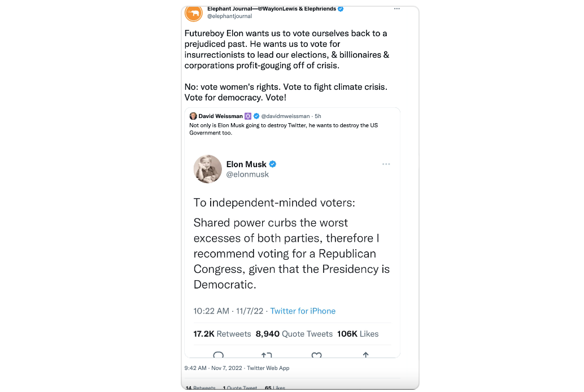This screenshot has width=584, height=392.
Task: Open the @davidmweissman handle
Action: tap(286, 116)
